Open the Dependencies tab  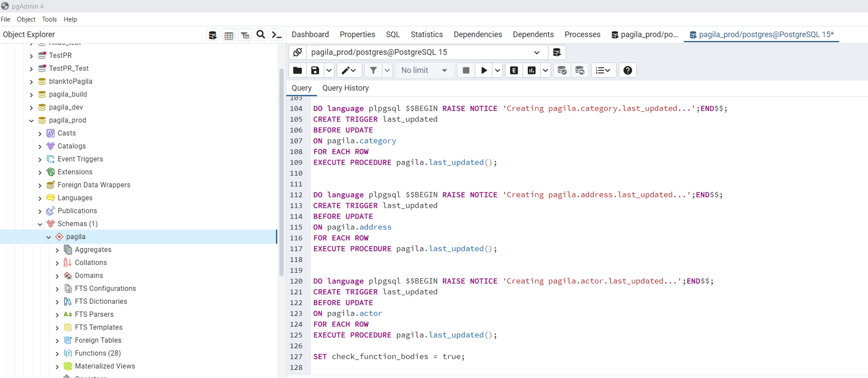click(477, 35)
